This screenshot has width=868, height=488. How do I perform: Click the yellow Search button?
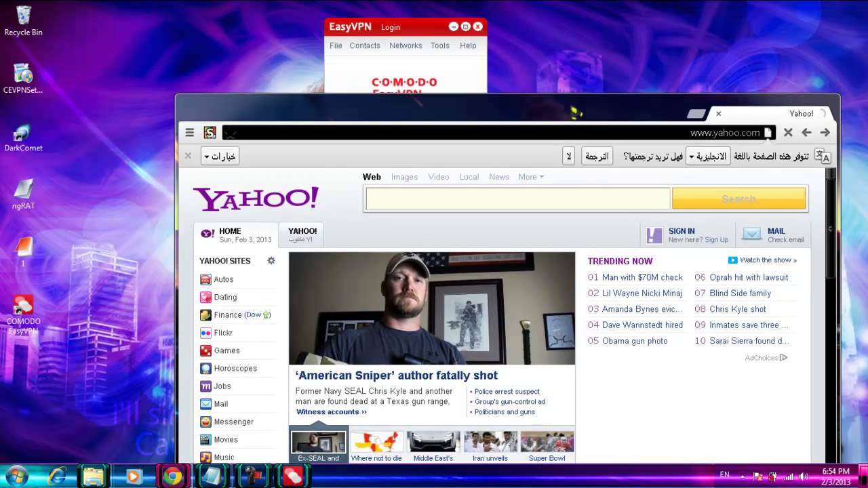738,199
